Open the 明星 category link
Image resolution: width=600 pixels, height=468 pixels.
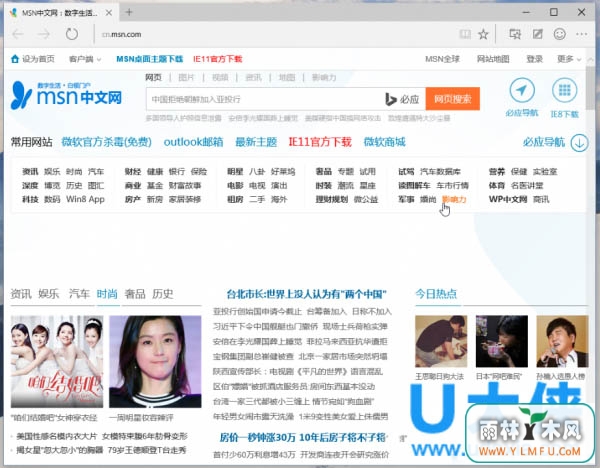point(235,171)
